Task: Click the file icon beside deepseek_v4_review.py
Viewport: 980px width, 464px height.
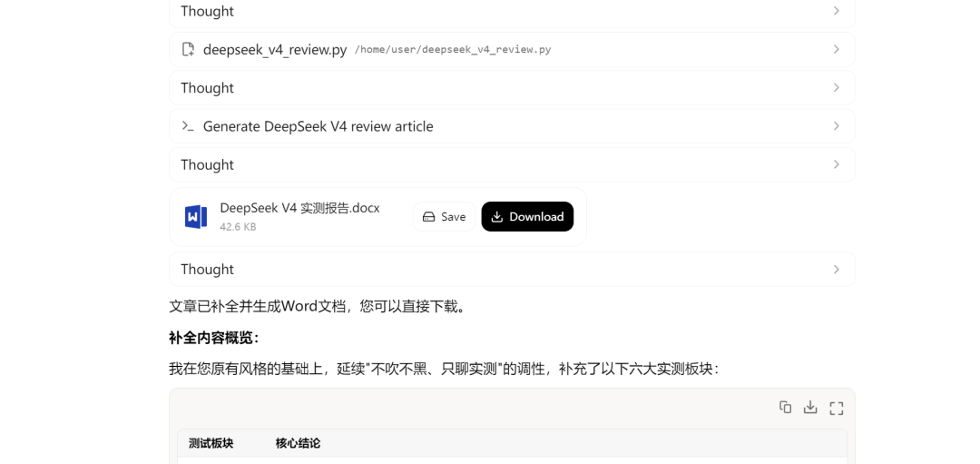Action: tap(188, 49)
